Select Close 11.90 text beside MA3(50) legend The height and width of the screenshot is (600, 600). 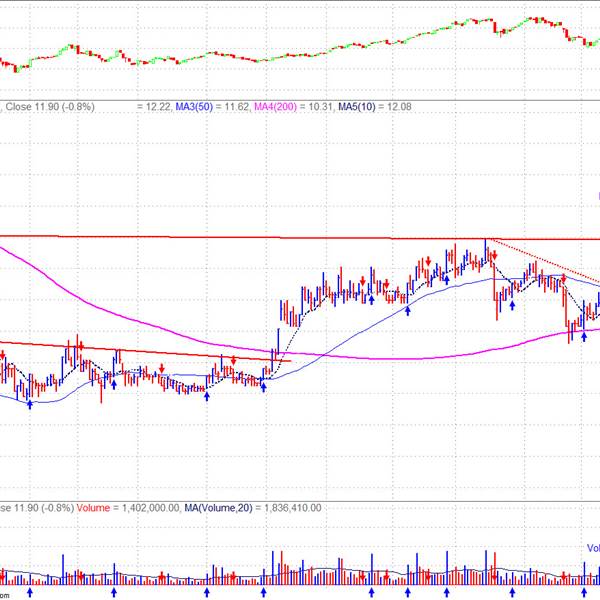[50, 107]
